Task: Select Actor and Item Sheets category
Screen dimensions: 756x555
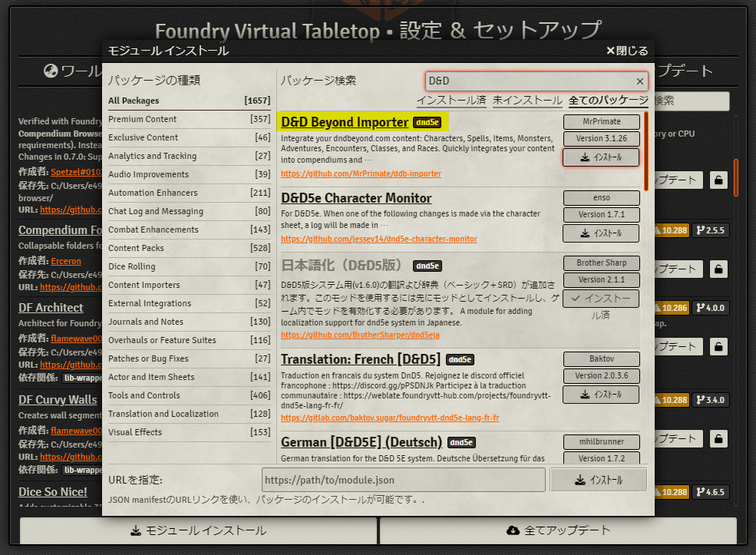Action: click(x=189, y=377)
